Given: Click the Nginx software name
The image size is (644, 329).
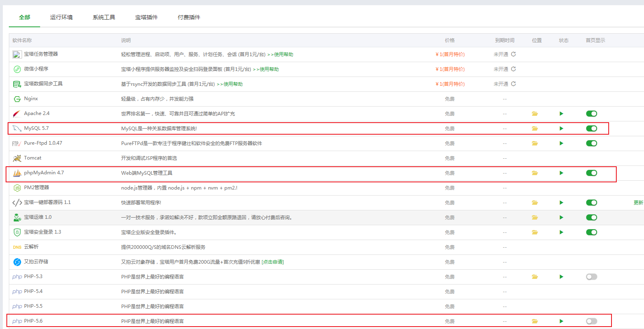Looking at the screenshot, I should pyautogui.click(x=31, y=99).
